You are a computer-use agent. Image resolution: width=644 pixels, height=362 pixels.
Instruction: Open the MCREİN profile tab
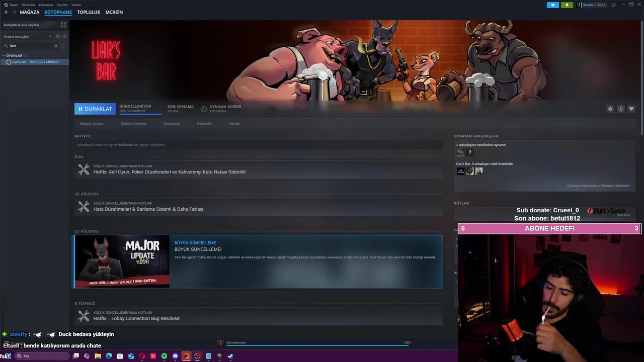pyautogui.click(x=114, y=12)
